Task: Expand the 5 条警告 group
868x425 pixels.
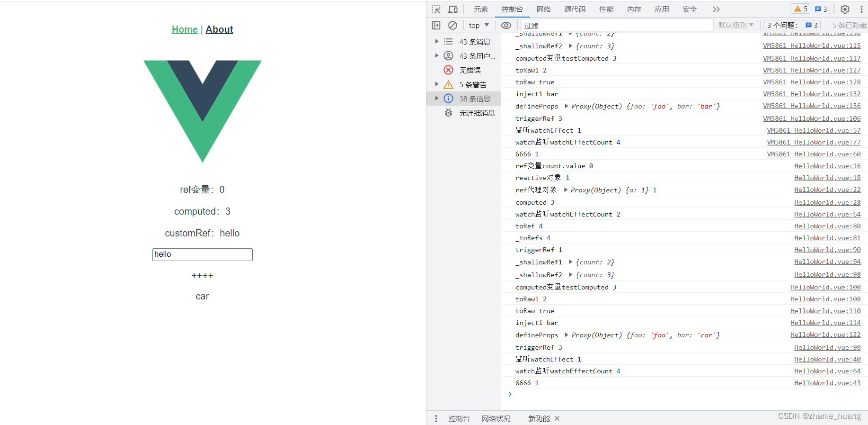Action: [437, 84]
